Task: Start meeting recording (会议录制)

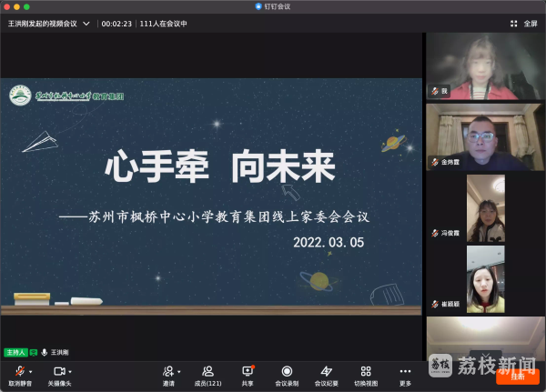Action: [x=287, y=371]
